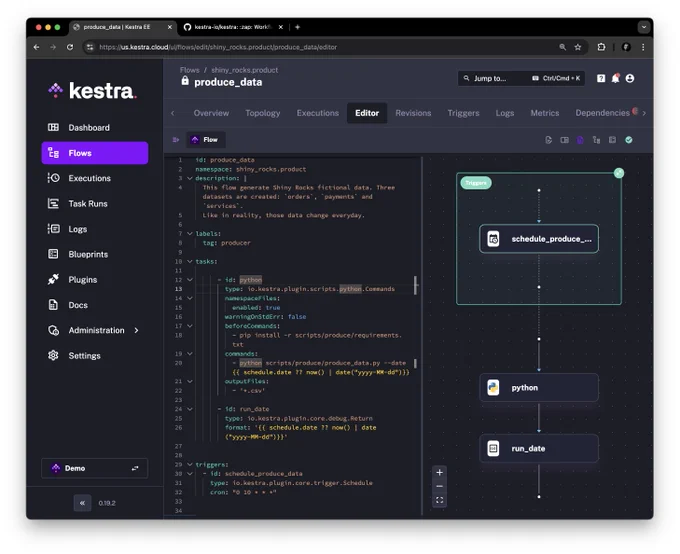The height and width of the screenshot is (554, 680).
Task: Fold the tasks block at line 10
Action: 190,261
